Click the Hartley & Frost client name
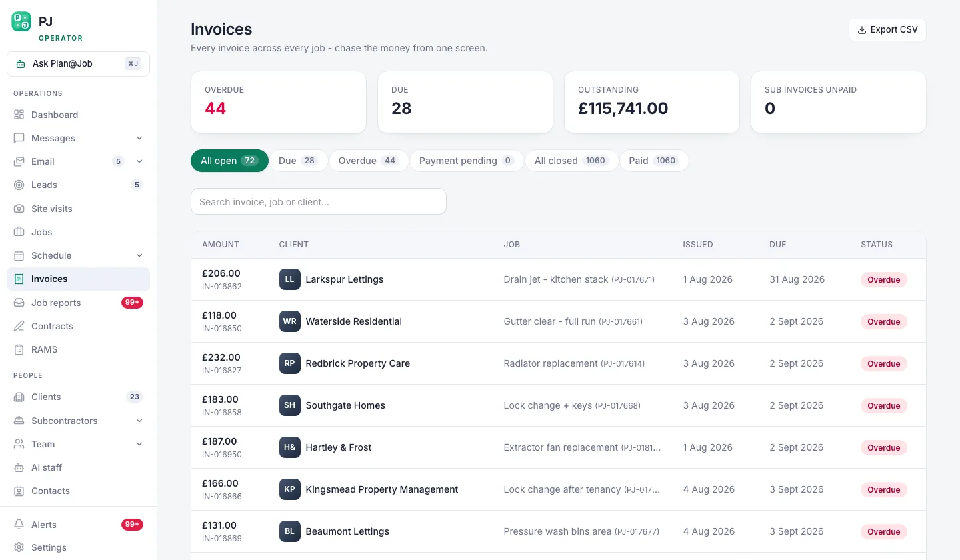This screenshot has width=960, height=560. pyautogui.click(x=339, y=447)
